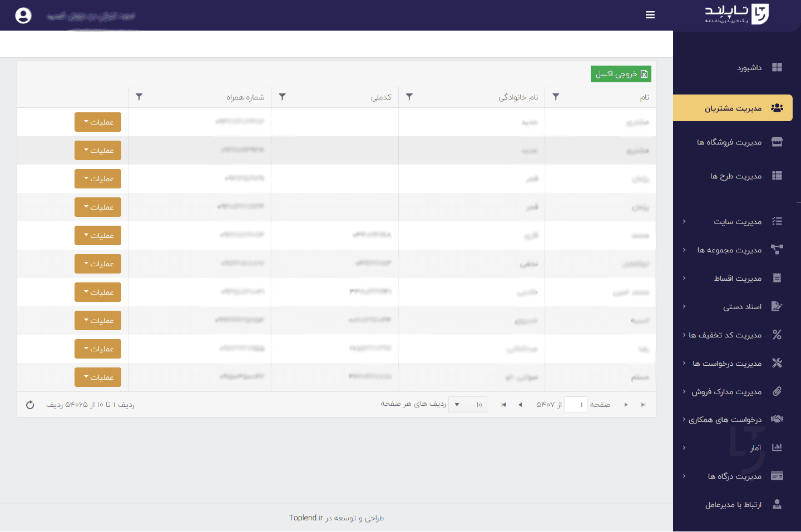Toggle the hamburger menu icon
The image size is (801, 532).
(650, 15)
